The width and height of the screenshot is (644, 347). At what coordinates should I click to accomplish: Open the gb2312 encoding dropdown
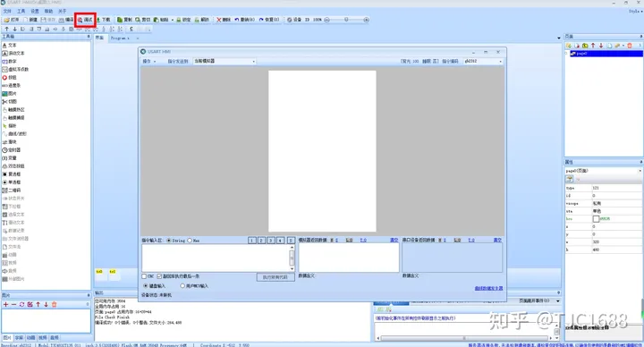coord(483,61)
